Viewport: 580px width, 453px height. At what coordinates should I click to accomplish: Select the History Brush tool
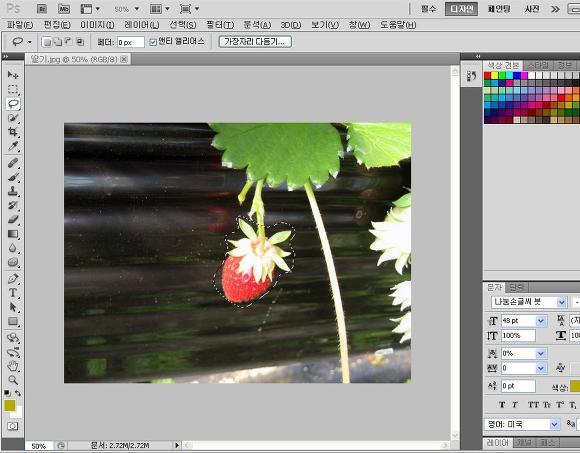coord(13,205)
